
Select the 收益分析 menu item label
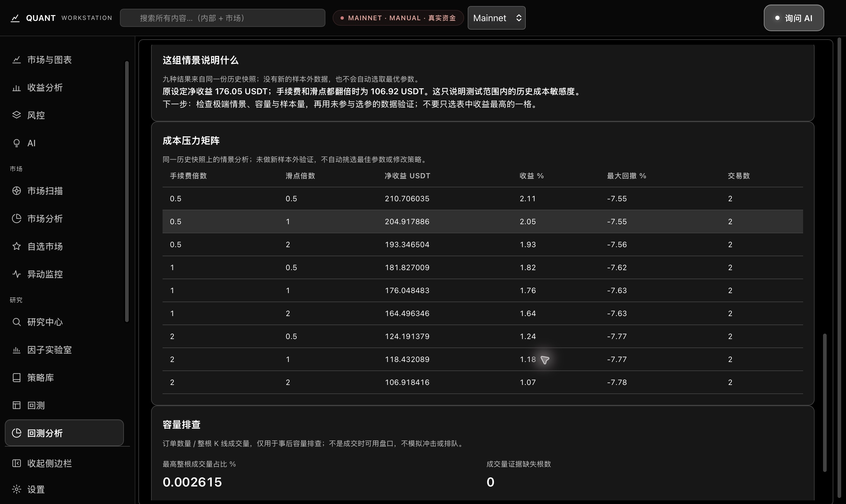point(45,88)
